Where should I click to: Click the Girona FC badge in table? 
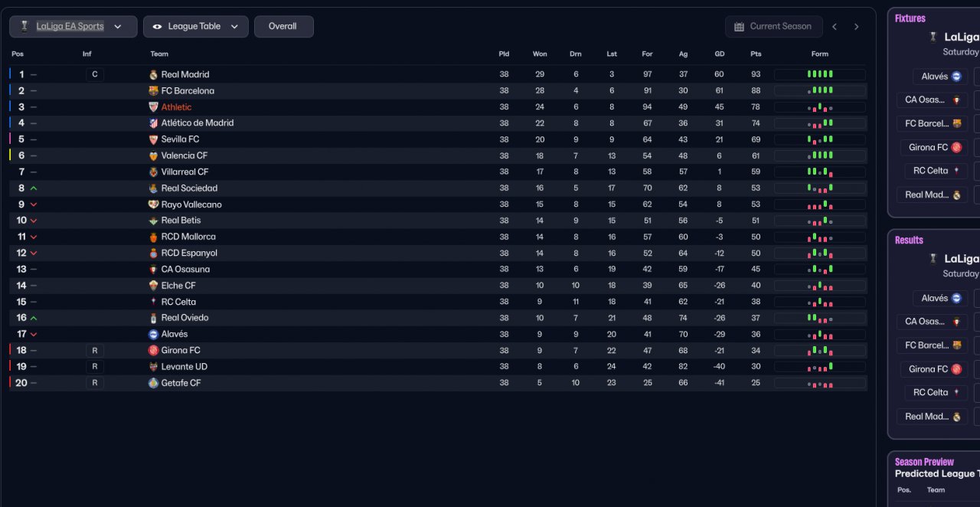[x=153, y=351]
